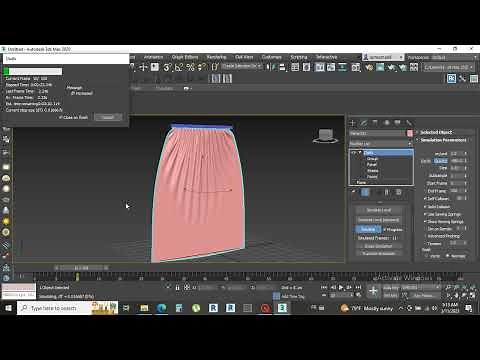Switch to the Display command panel tab

pos(398,123)
